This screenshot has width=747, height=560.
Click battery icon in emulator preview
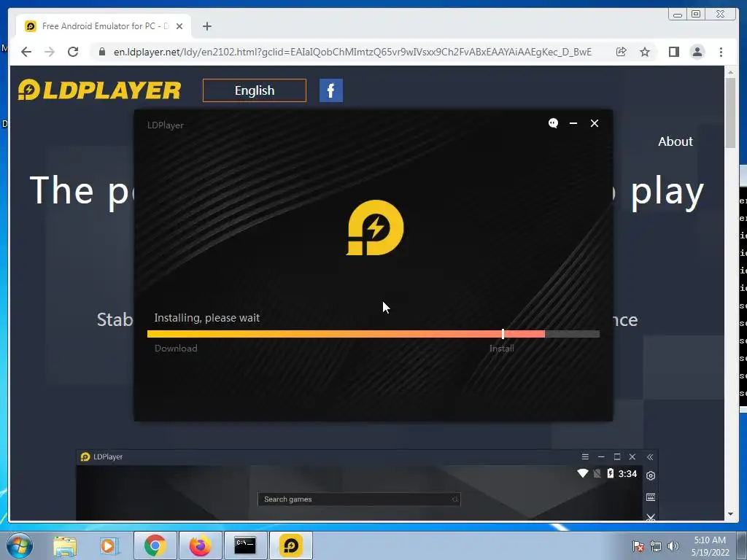coord(611,473)
